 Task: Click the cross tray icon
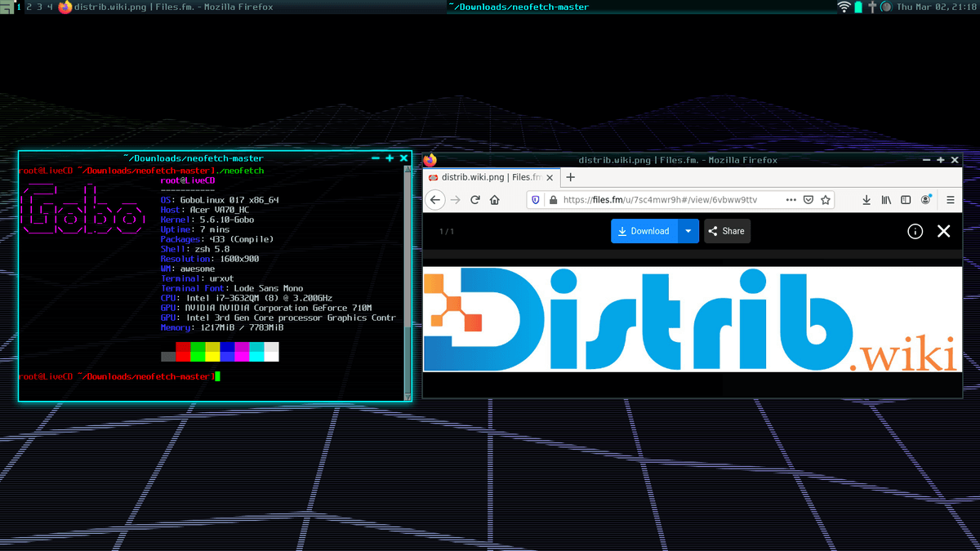(872, 7)
